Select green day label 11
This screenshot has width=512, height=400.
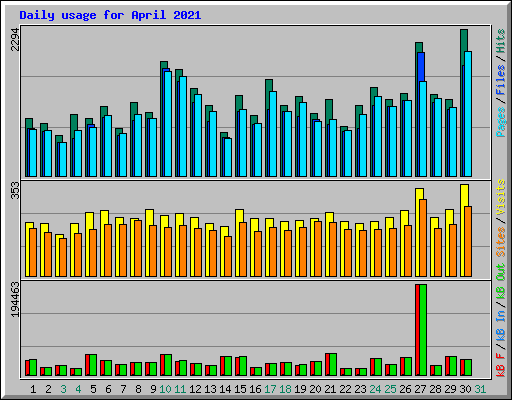pos(180,389)
